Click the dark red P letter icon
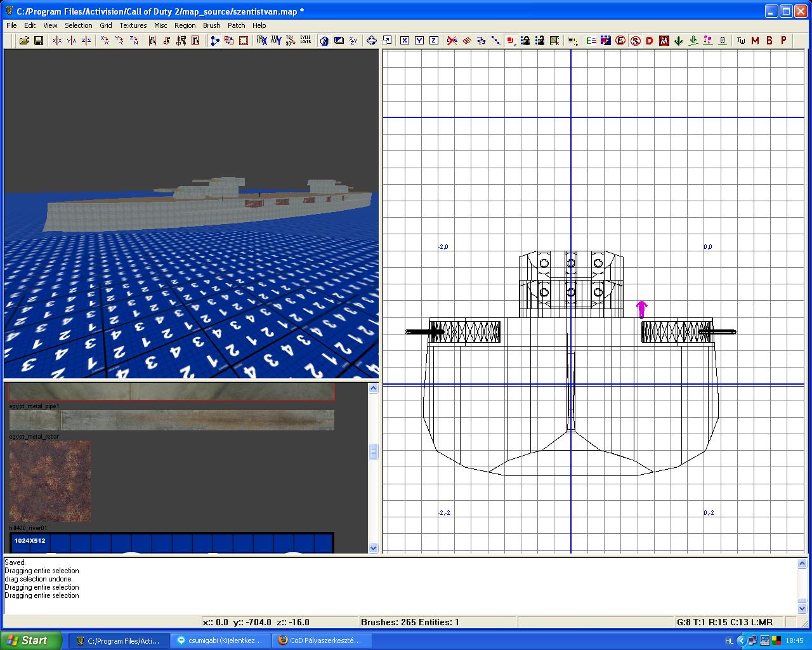The height and width of the screenshot is (650, 812). click(784, 41)
